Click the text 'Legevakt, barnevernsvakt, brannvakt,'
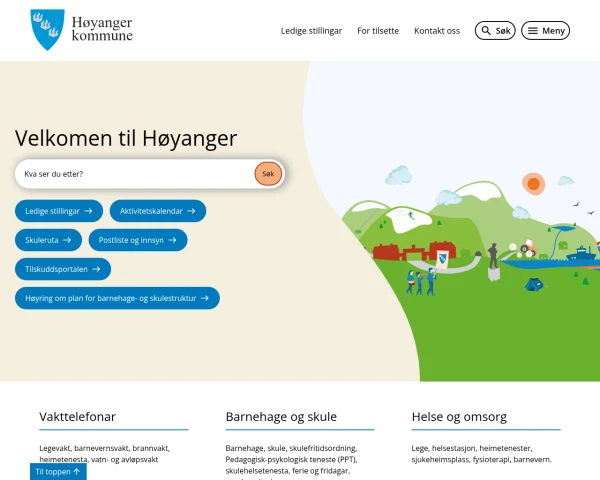 [x=104, y=448]
